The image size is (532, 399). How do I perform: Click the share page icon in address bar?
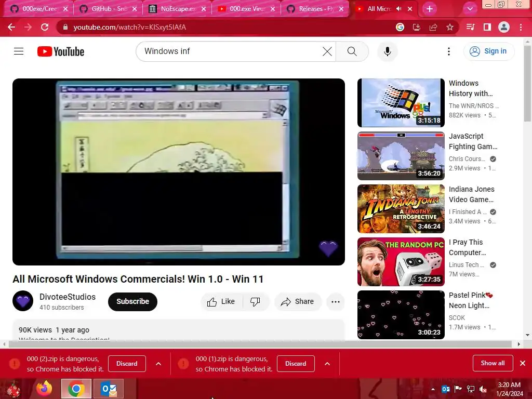433,27
